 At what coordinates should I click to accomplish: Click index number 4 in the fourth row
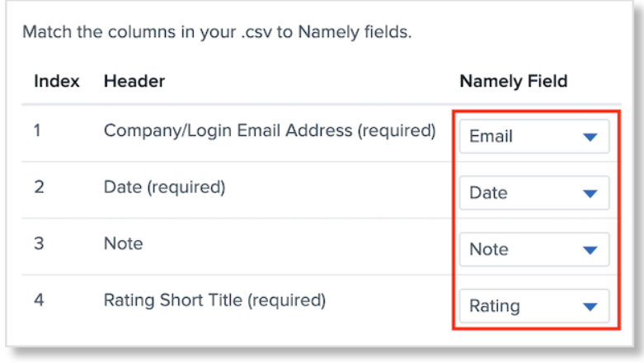point(39,300)
